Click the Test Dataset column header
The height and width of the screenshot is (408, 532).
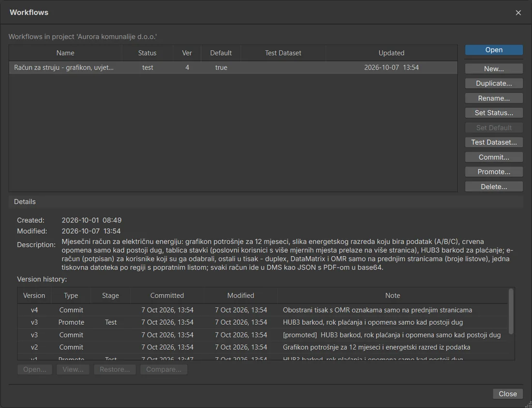pos(283,53)
